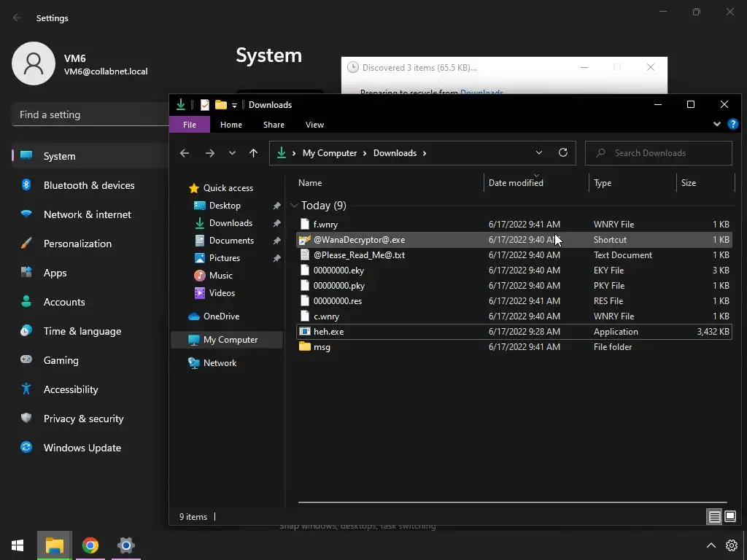
Task: Select the heh.exe application icon
Action: coord(304,332)
